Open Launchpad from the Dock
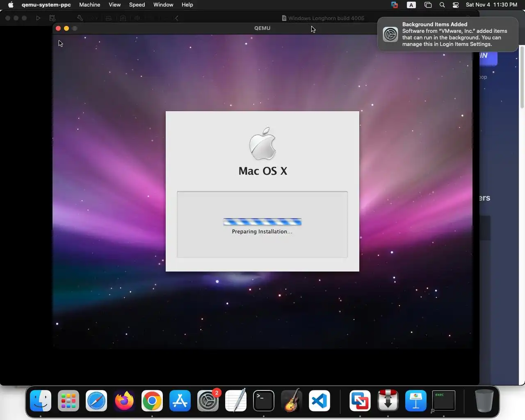The image size is (525, 420). click(68, 401)
